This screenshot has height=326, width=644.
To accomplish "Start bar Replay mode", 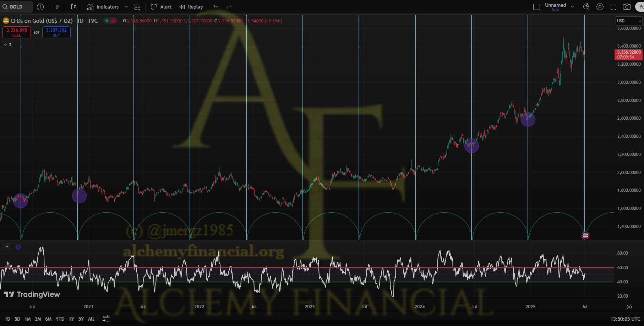I will tap(191, 7).
